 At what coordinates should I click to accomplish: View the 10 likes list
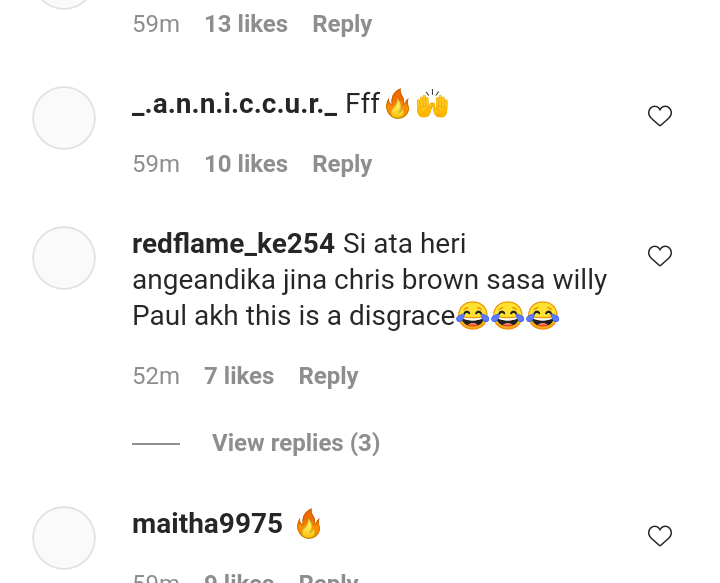click(x=246, y=164)
